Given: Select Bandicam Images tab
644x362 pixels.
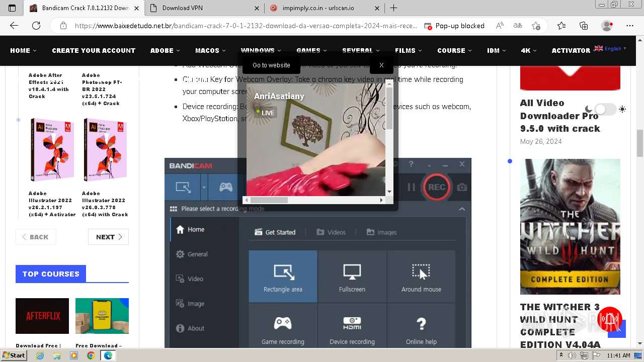Looking at the screenshot, I should [x=381, y=232].
